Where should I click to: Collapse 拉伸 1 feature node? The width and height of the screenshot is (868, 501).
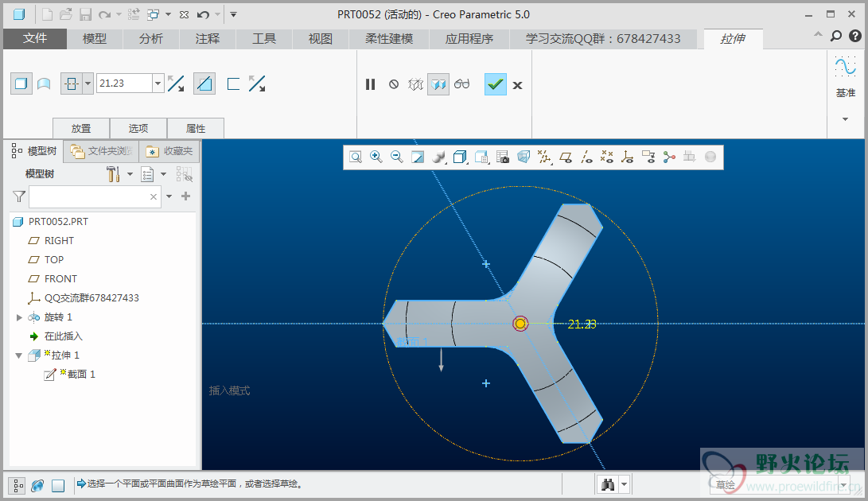point(19,355)
